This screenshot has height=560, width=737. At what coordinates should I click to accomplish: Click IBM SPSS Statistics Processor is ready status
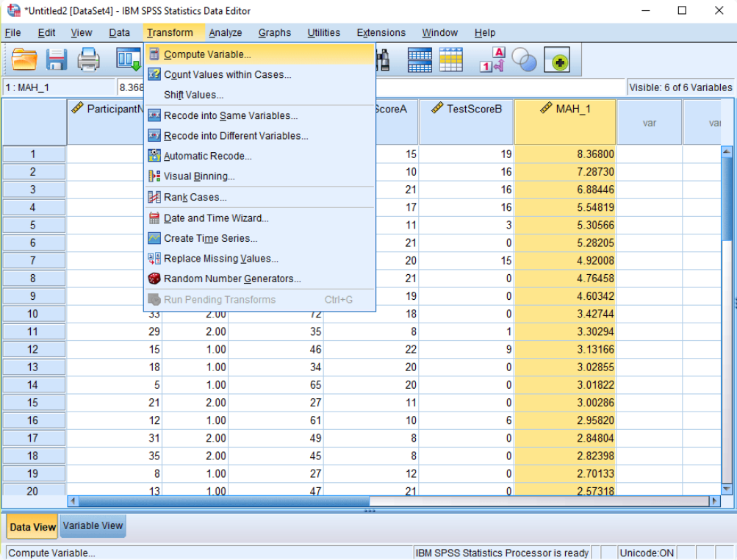click(502, 553)
